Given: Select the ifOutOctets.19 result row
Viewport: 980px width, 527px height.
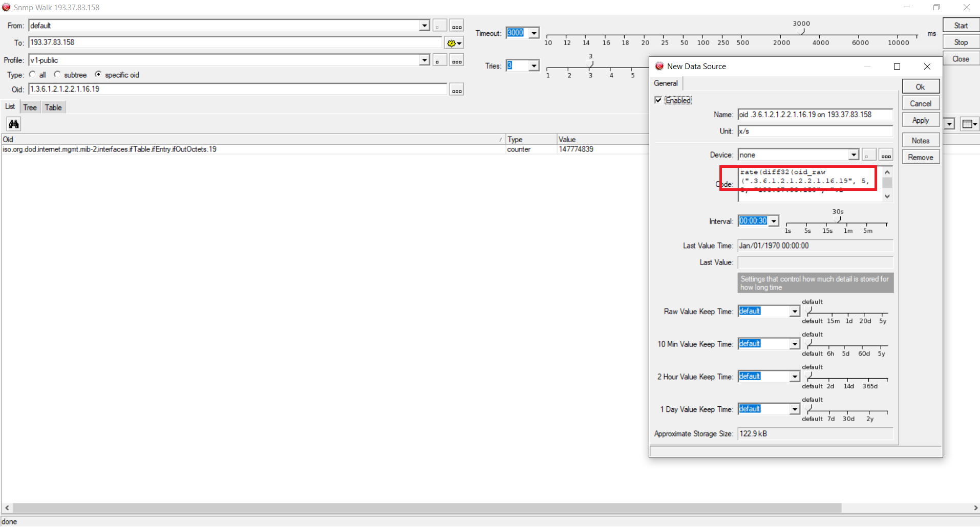Looking at the screenshot, I should [x=325, y=149].
